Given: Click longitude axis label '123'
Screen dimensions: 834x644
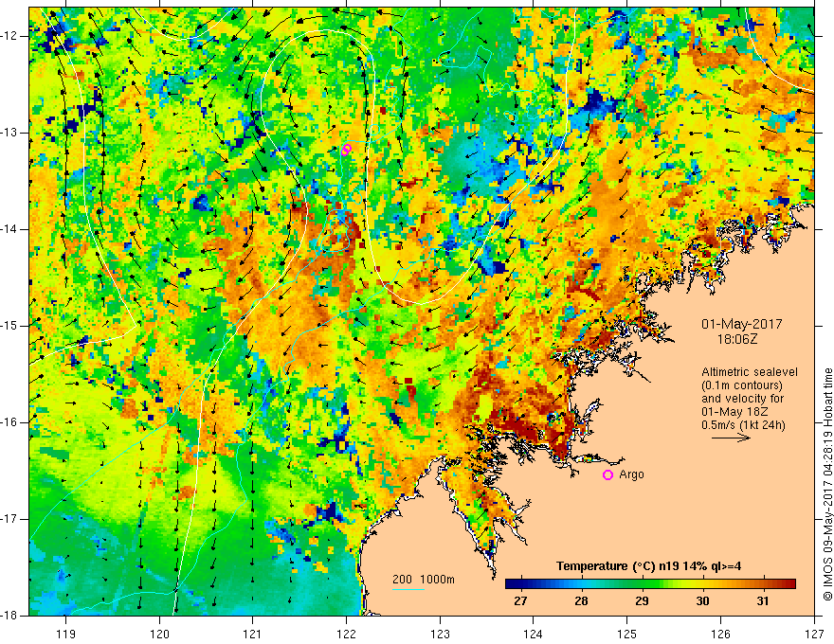Looking at the screenshot, I should coord(440,634).
